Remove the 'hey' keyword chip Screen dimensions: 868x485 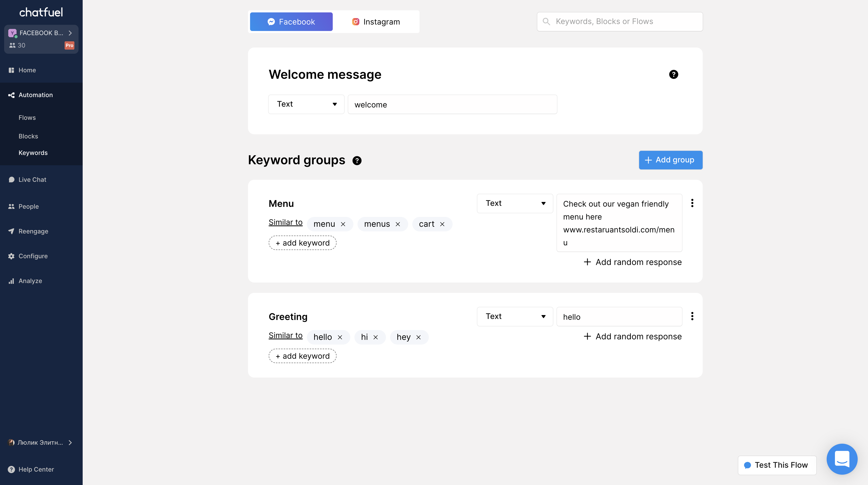pyautogui.click(x=419, y=338)
